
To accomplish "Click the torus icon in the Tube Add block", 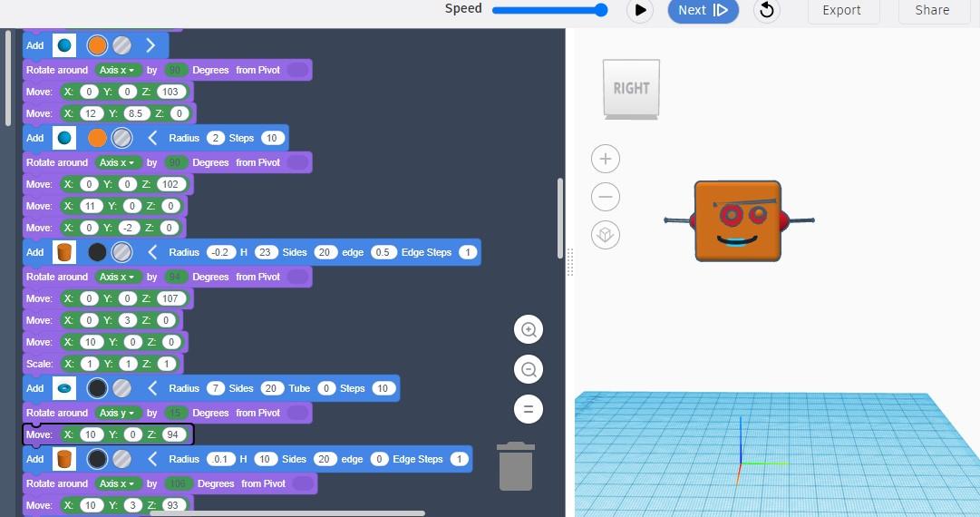I will point(64,388).
